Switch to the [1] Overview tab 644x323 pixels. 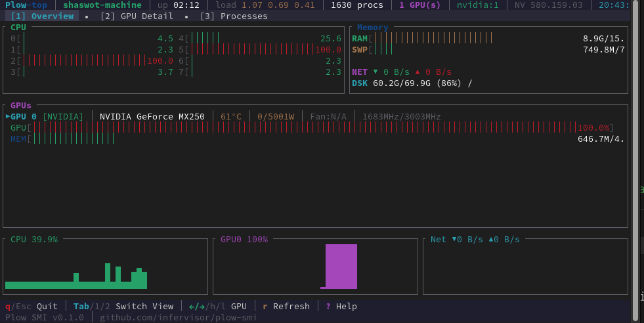[x=42, y=16]
